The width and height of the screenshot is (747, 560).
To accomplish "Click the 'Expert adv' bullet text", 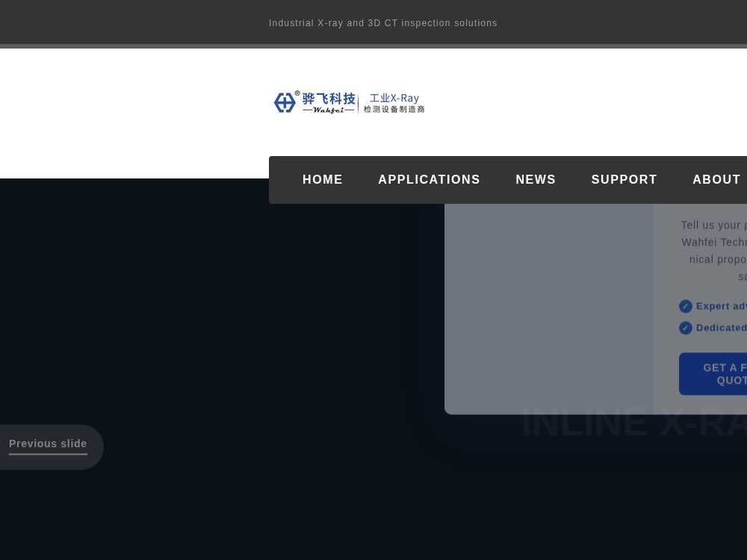I will point(722,306).
